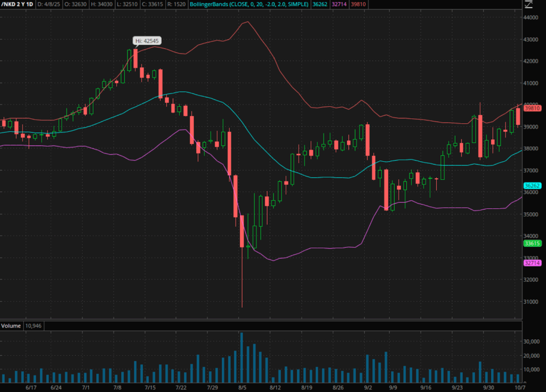The width and height of the screenshot is (546, 392).
Task: Click the 9/16 date label
Action: click(x=425, y=388)
